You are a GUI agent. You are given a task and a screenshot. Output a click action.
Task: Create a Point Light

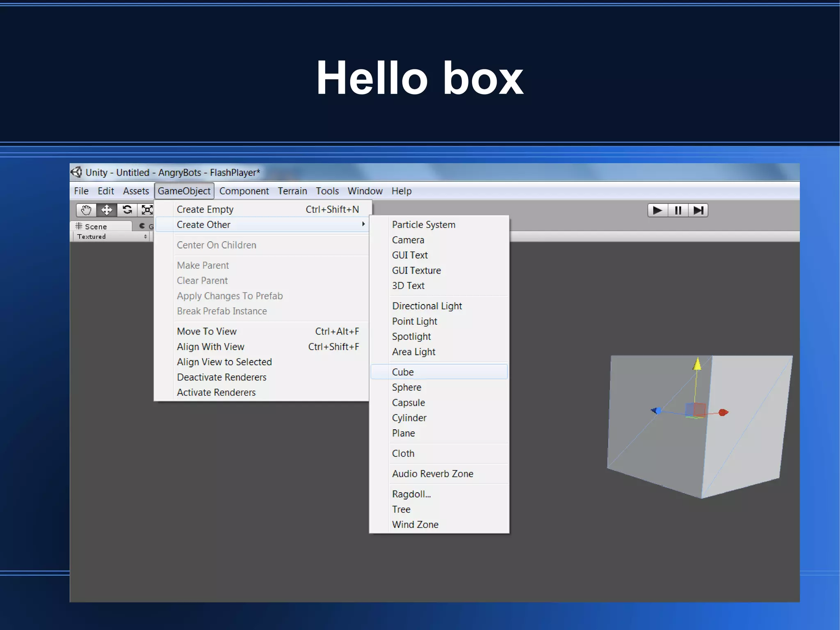tap(439, 321)
